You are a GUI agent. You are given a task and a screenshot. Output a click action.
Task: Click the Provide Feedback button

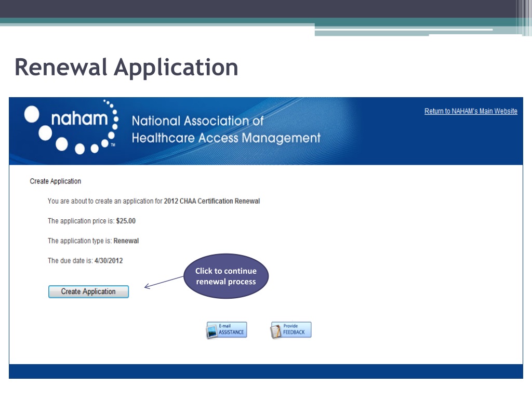point(291,330)
